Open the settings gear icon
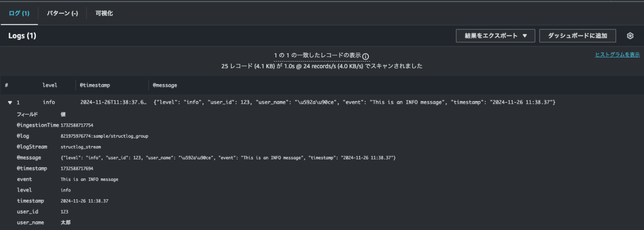Image resolution: width=644 pixels, height=230 pixels. (x=630, y=36)
